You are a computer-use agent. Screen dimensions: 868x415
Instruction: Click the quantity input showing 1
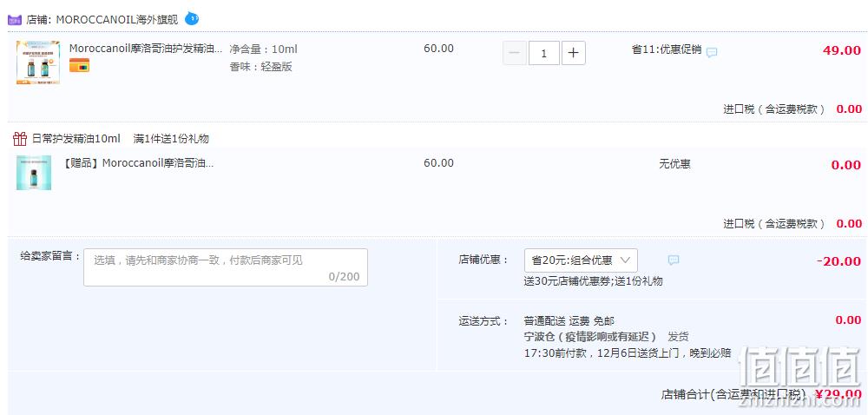[x=543, y=53]
